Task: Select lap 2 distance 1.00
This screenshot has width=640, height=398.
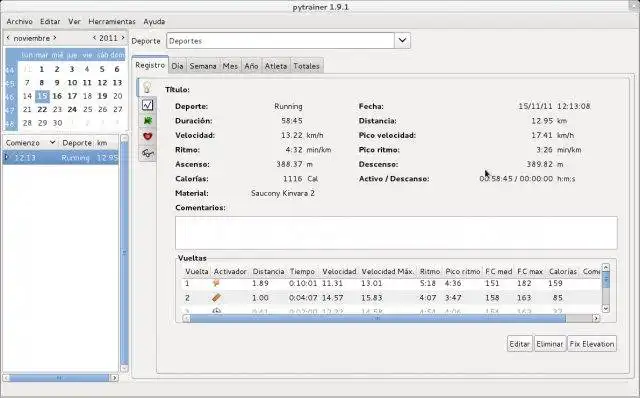Action: tap(260, 298)
